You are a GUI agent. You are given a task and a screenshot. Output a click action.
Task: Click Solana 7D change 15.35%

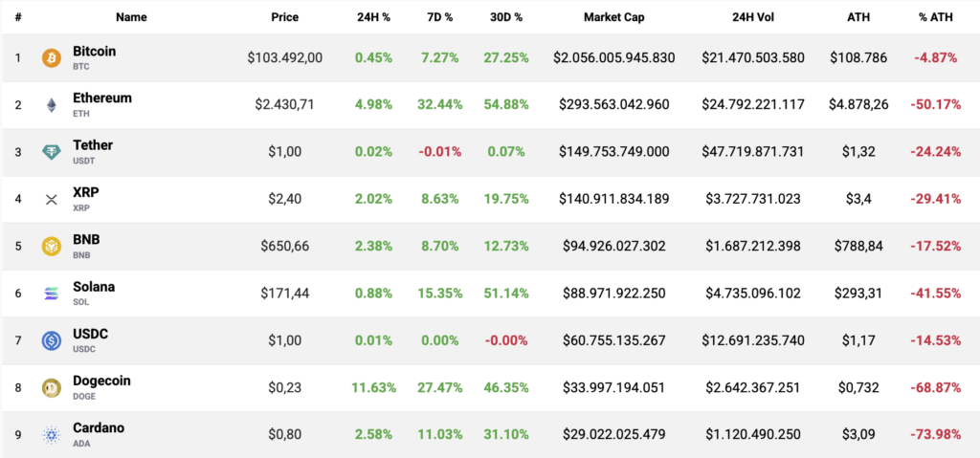[440, 293]
